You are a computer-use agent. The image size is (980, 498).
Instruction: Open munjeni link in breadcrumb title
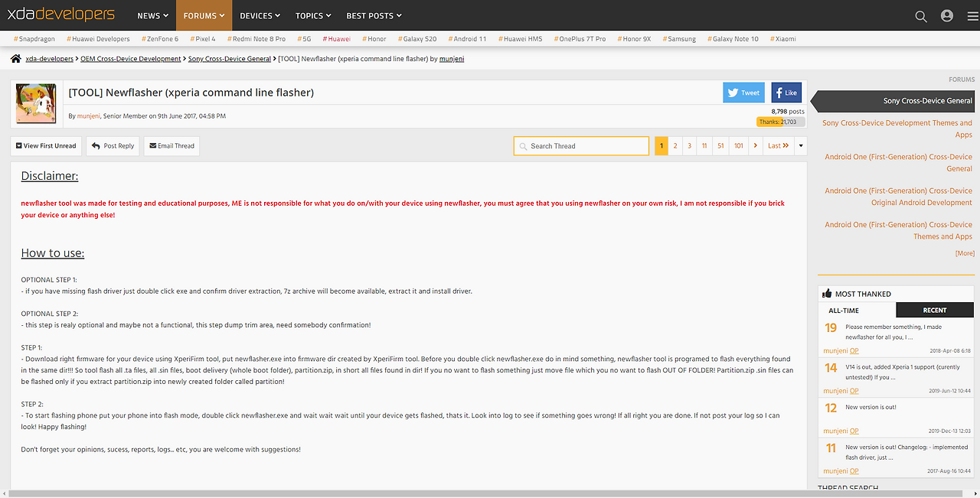click(x=452, y=59)
